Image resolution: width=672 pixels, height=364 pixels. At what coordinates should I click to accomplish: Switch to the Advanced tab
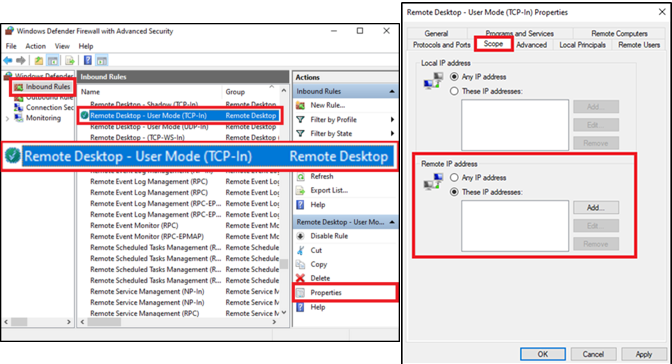(x=531, y=45)
